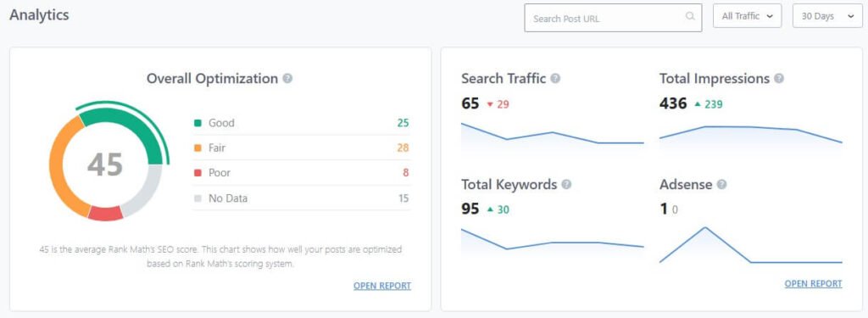Open the All Traffic dropdown
The width and height of the screenshot is (868, 318).
pos(747,16)
